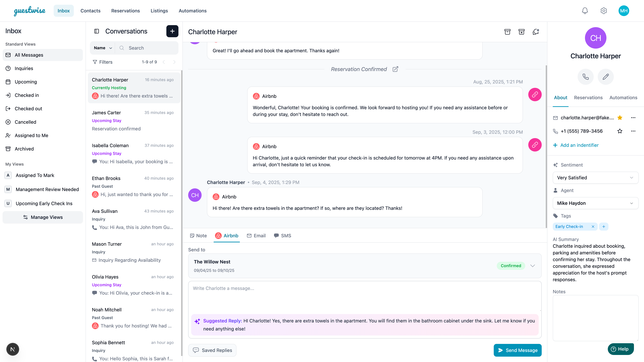The image size is (644, 362).
Task: Toggle the star next to the phone number
Action: coord(620,131)
